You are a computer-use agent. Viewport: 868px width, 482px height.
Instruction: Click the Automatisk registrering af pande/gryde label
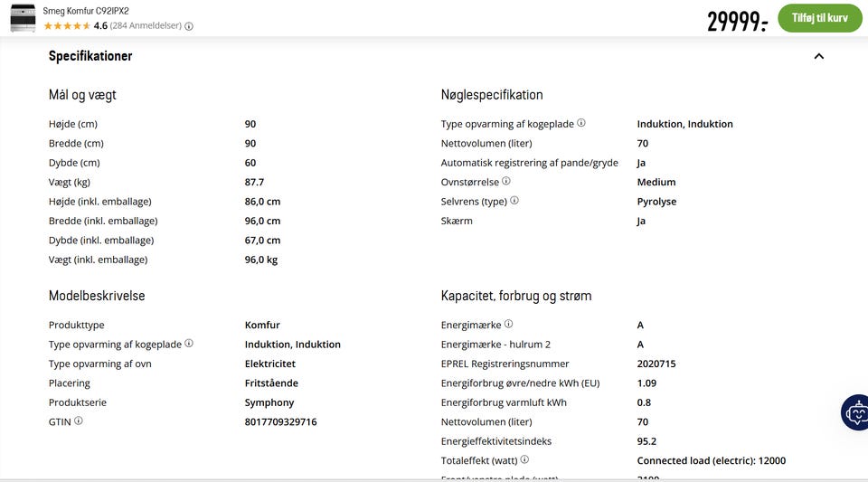[529, 163]
